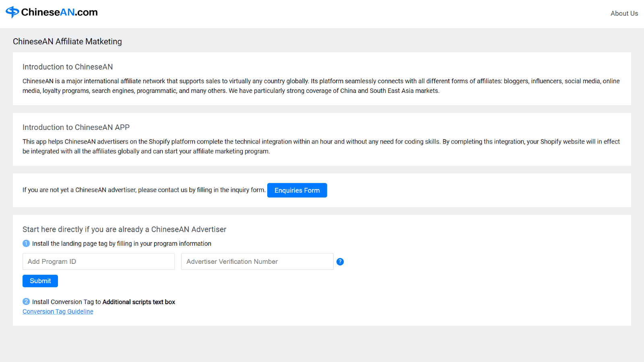Focus the Advertiser Verification Number field
Image resolution: width=644 pixels, height=362 pixels.
point(257,261)
